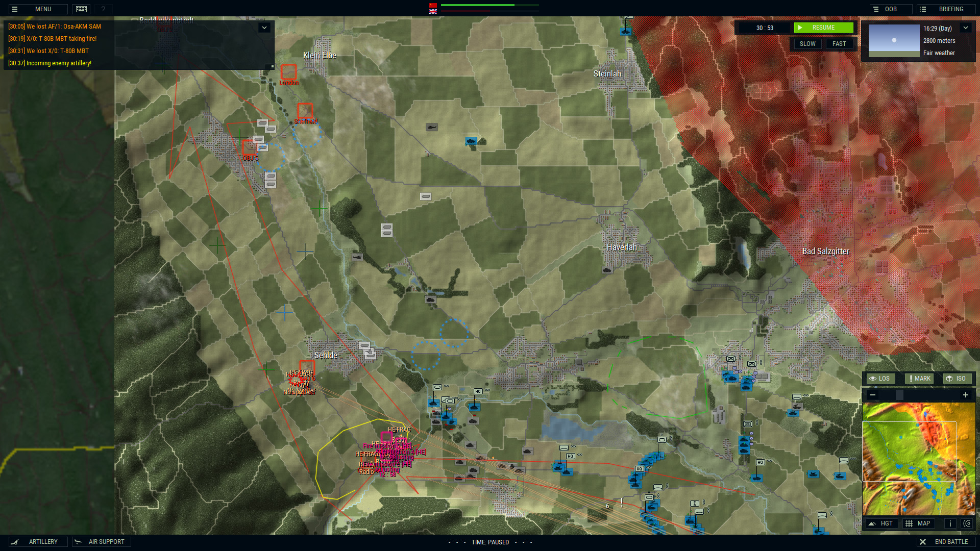Zoom out with the minus button
This screenshot has width=980, height=551.
[x=873, y=395]
